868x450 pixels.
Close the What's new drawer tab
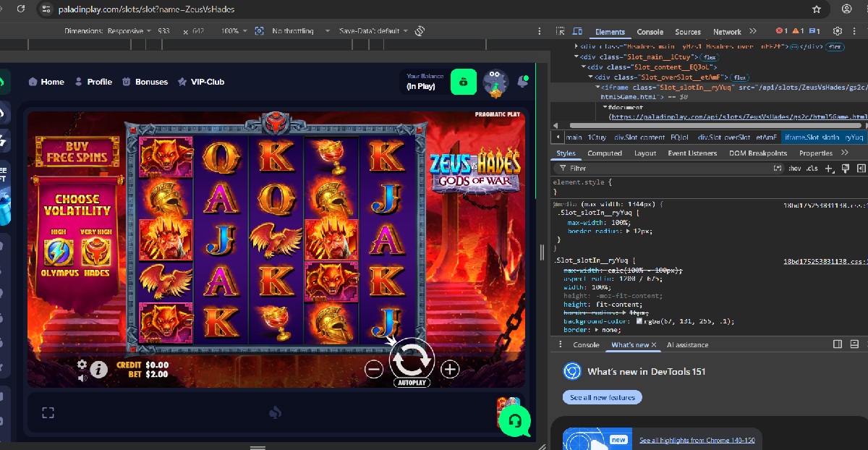tap(654, 345)
